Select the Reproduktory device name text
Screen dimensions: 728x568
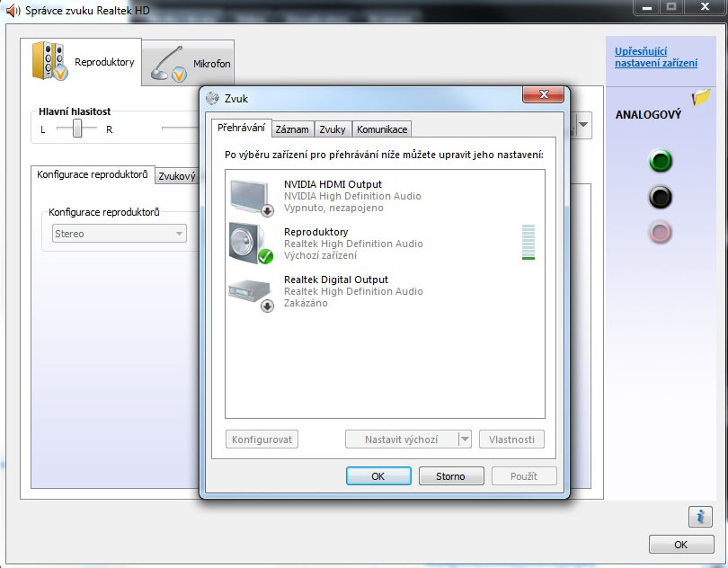(316, 232)
